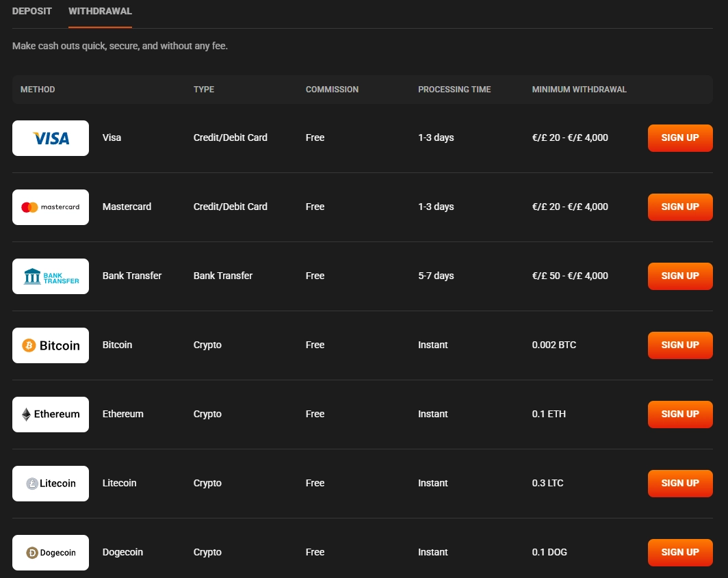Image resolution: width=728 pixels, height=578 pixels.
Task: Click the Mastercard method name text
Action: coord(127,207)
